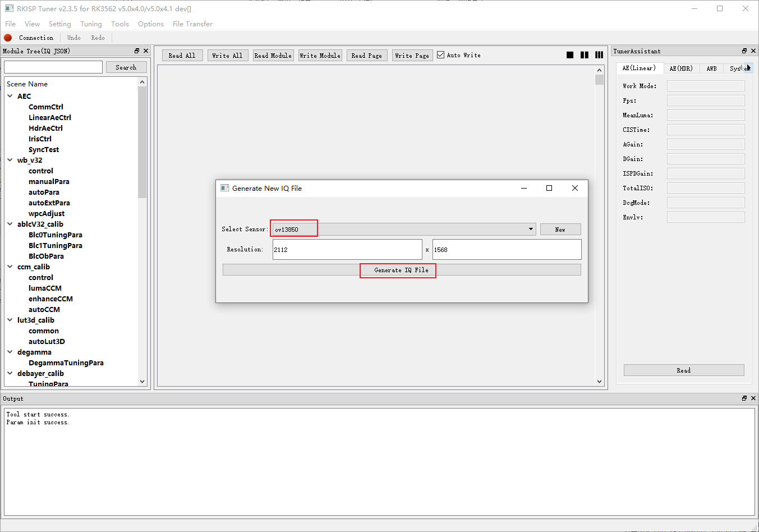Collapse the degamma tree node
Viewport: 759px width, 532px height.
click(x=10, y=352)
